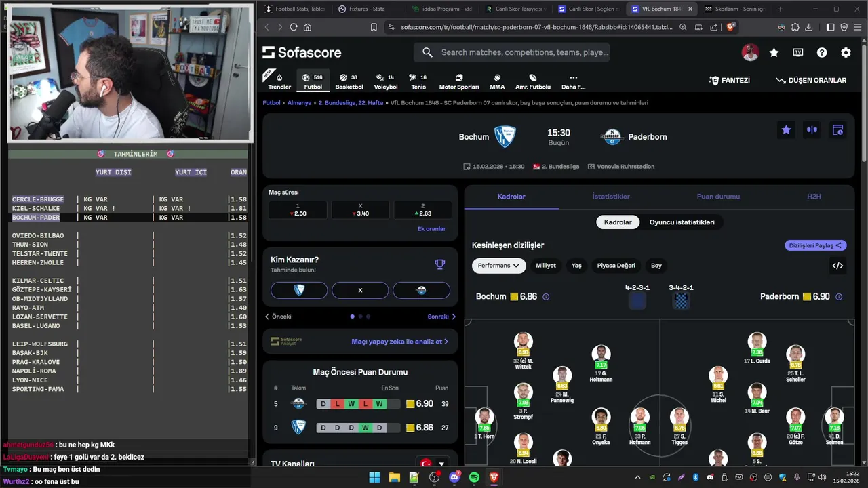Open TV Kanalları country dropdown
Viewport: 868px width, 488px height.
[x=433, y=464]
